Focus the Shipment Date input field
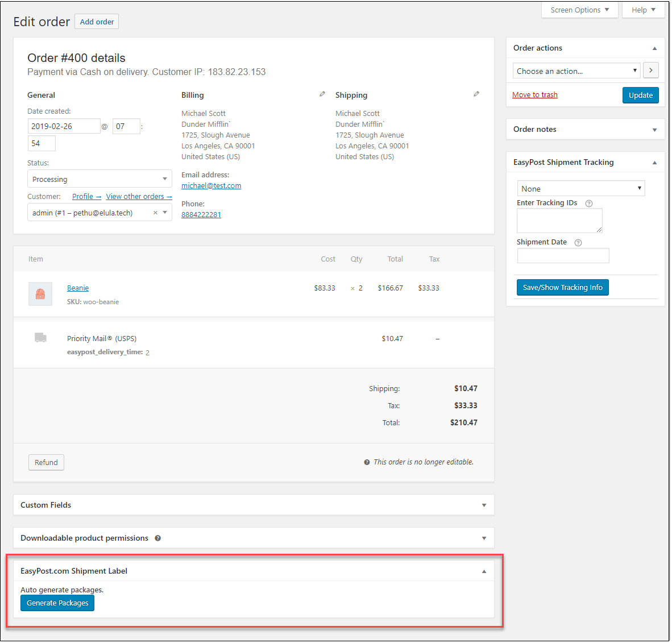The width and height of the screenshot is (672, 643). pos(563,256)
